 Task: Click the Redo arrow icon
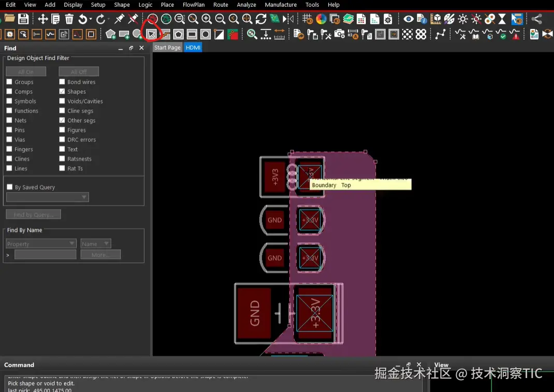pos(100,19)
